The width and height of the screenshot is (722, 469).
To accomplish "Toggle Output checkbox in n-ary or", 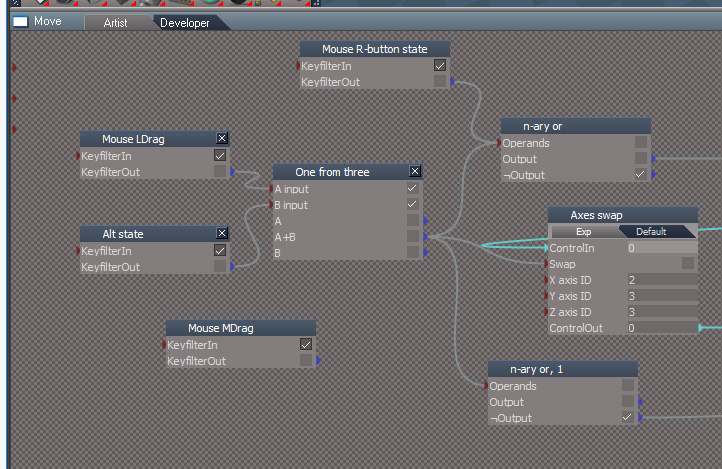I will tap(640, 158).
